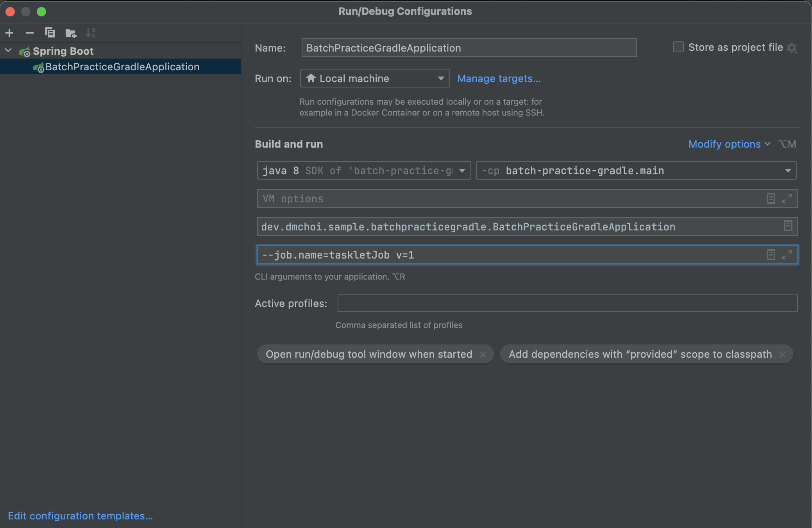Click the gear icon beside Store as project file

click(792, 48)
